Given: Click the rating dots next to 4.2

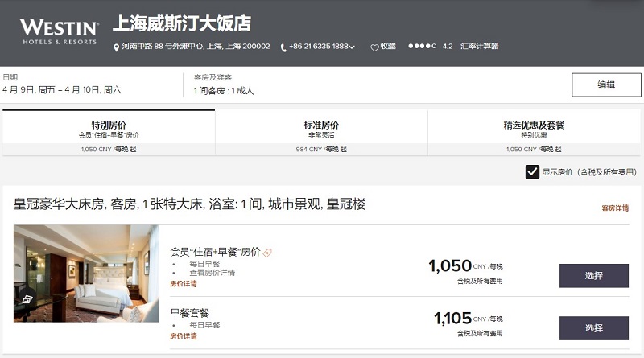Looking at the screenshot, I should point(422,46).
